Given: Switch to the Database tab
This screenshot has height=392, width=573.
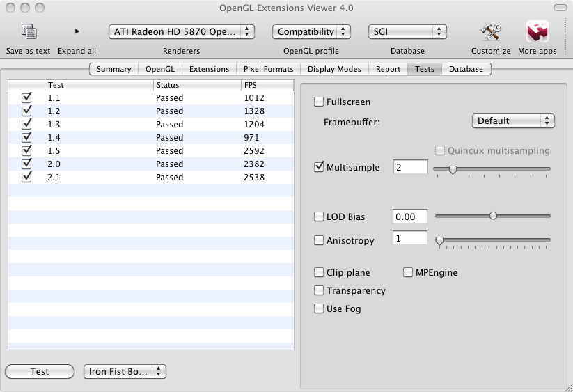Looking at the screenshot, I should click(x=466, y=69).
